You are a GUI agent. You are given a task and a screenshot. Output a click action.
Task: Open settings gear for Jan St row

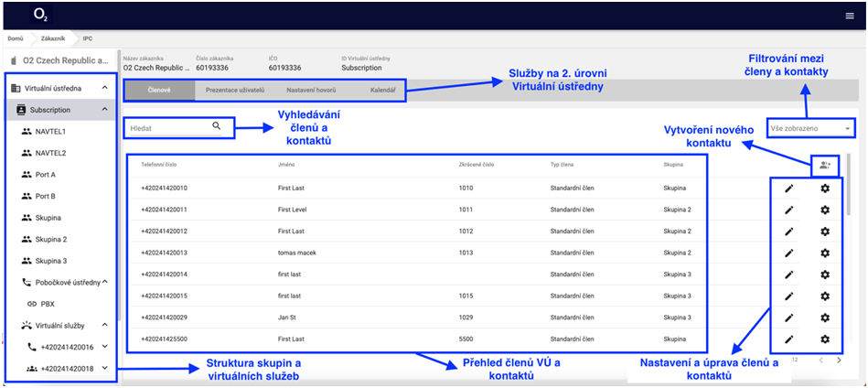824,318
